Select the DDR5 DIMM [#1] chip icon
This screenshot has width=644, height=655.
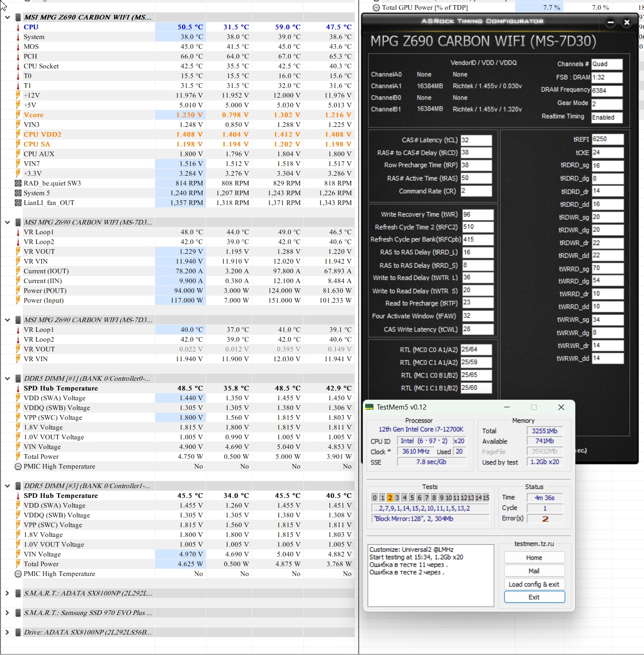coord(18,378)
